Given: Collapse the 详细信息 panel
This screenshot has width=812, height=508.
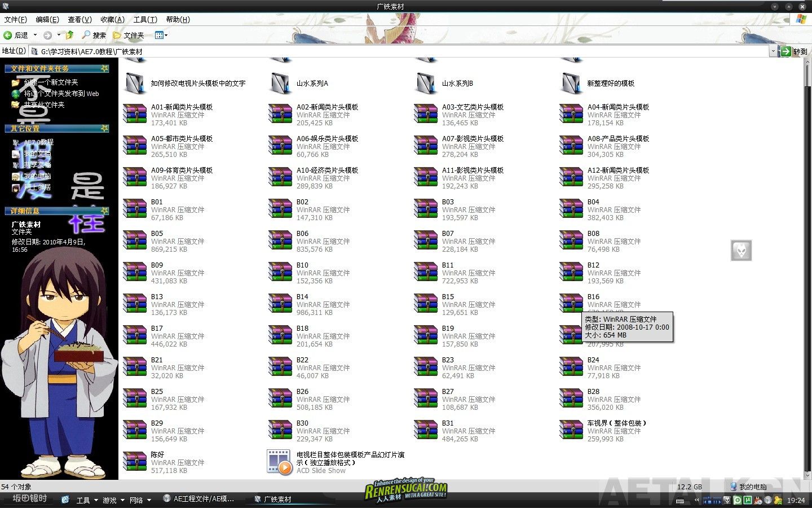Looking at the screenshot, I should [104, 211].
